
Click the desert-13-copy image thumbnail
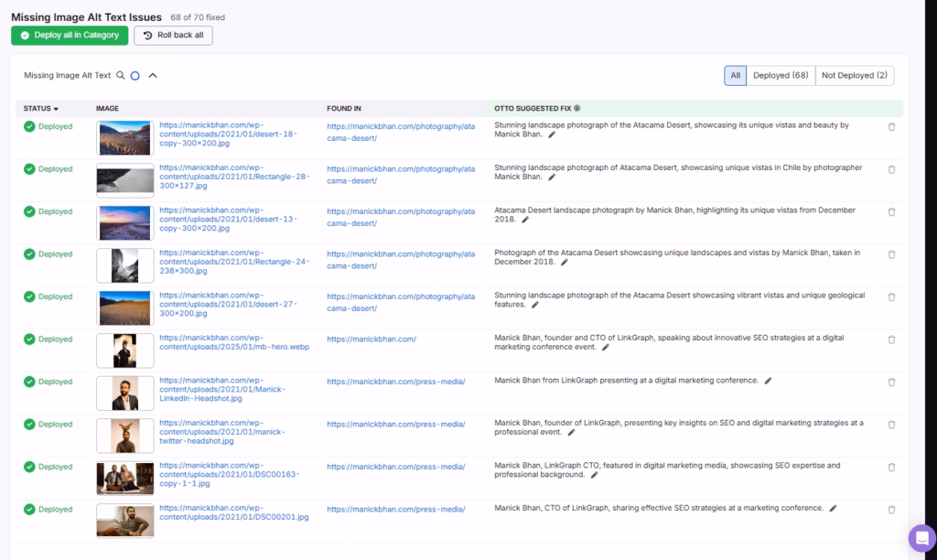[x=124, y=222]
